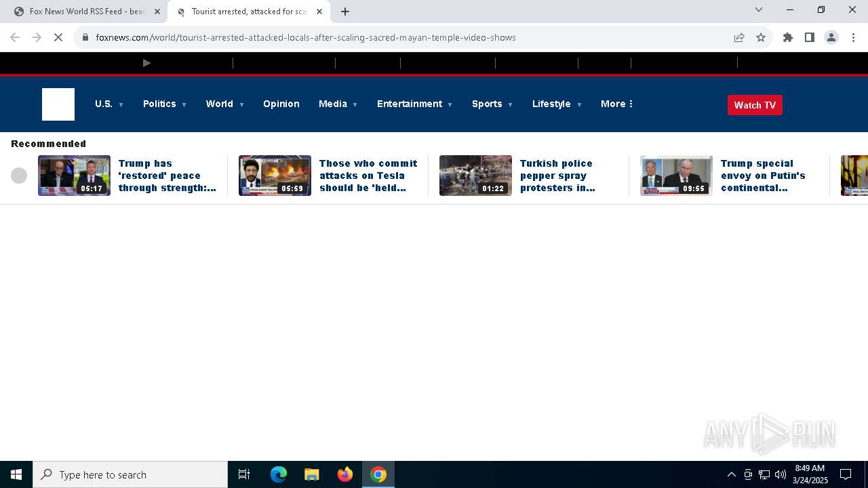Open a new browser tab
Image resolution: width=868 pixels, height=488 pixels.
click(345, 12)
